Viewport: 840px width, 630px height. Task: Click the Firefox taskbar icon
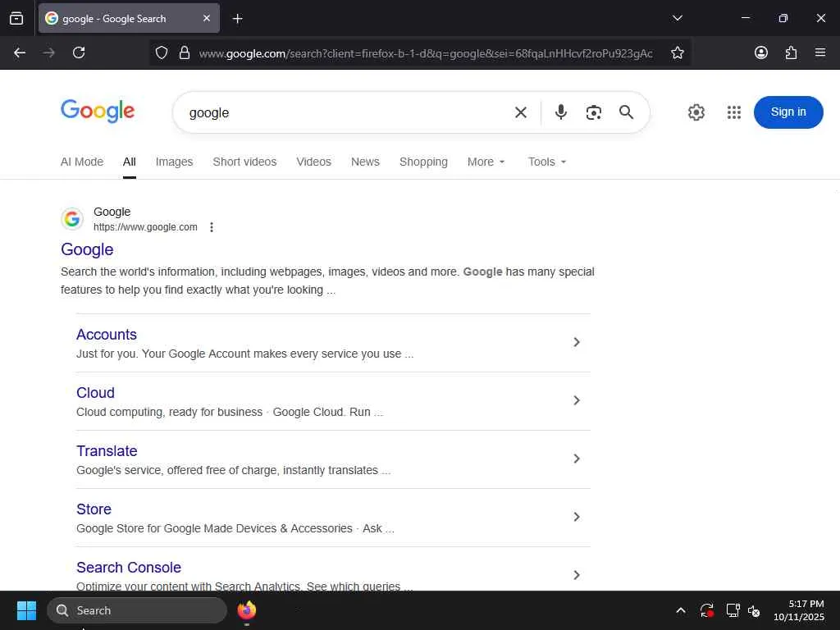[x=246, y=610]
